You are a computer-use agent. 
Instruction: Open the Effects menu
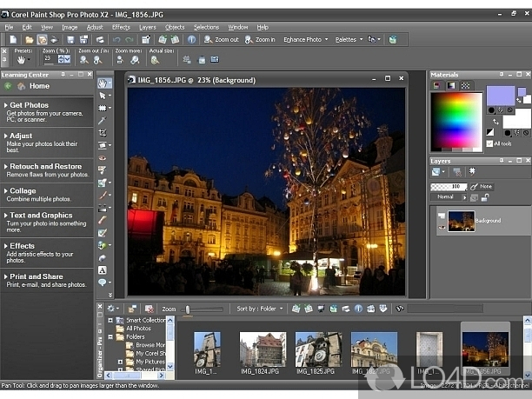tap(121, 27)
